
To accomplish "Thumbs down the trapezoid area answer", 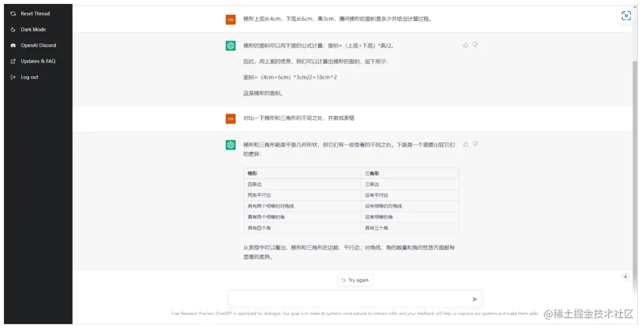I will coord(475,45).
